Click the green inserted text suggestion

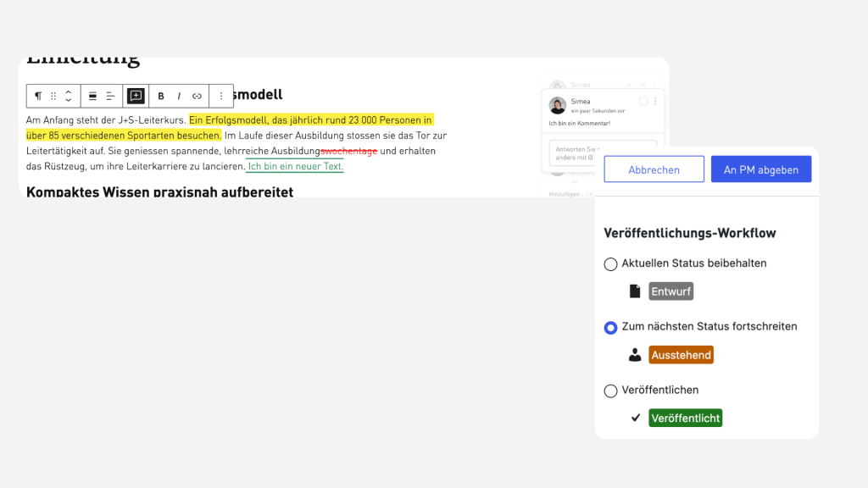pos(296,166)
